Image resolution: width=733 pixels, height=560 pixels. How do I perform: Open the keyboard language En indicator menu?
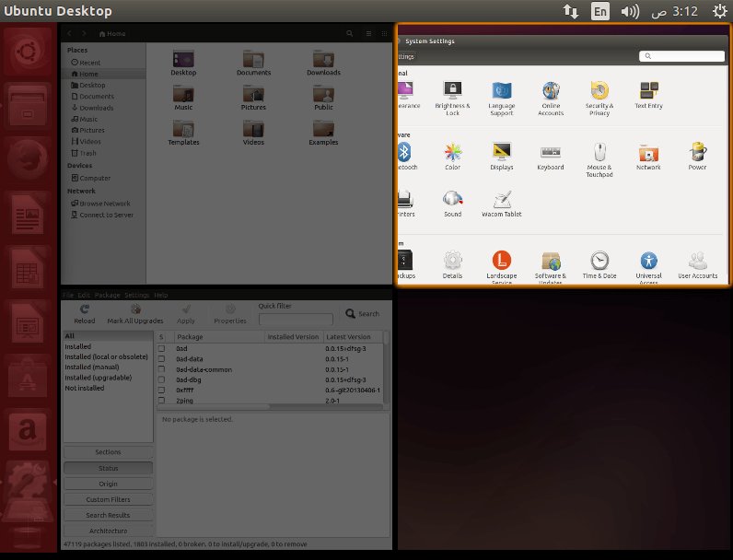click(x=600, y=11)
